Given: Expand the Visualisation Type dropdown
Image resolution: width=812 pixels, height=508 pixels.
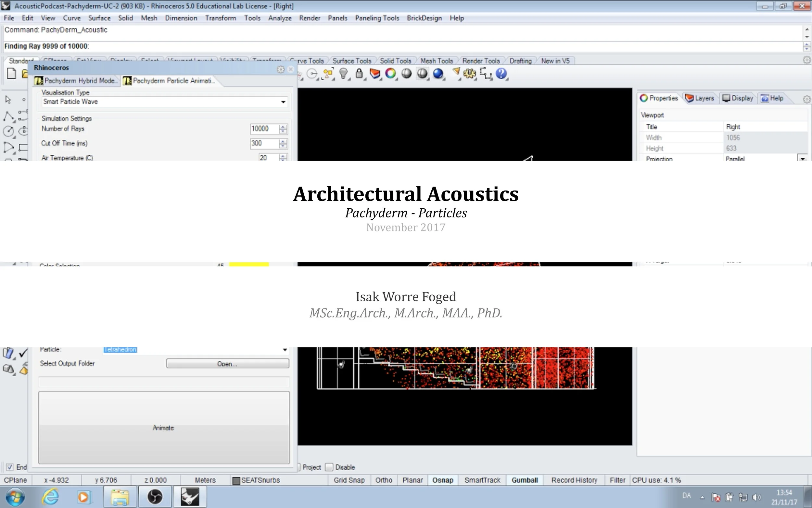Looking at the screenshot, I should click(x=283, y=102).
